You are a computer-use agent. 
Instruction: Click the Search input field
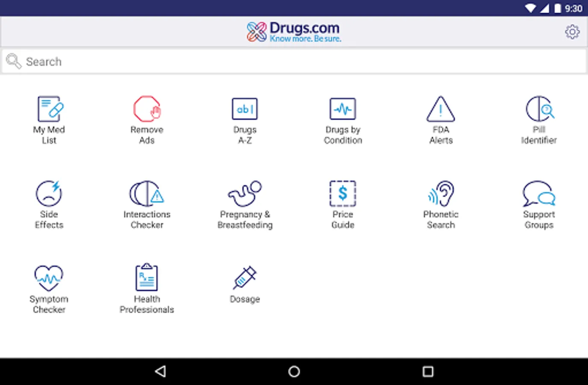tap(294, 62)
